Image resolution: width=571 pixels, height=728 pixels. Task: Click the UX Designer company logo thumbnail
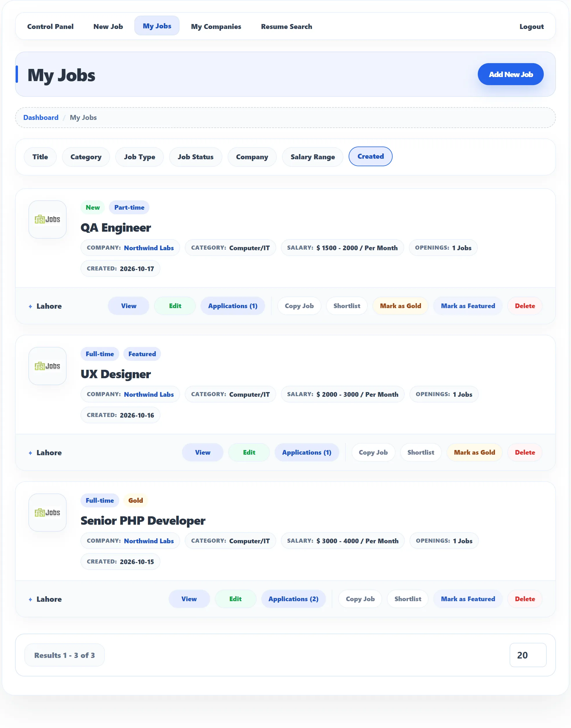(x=47, y=366)
